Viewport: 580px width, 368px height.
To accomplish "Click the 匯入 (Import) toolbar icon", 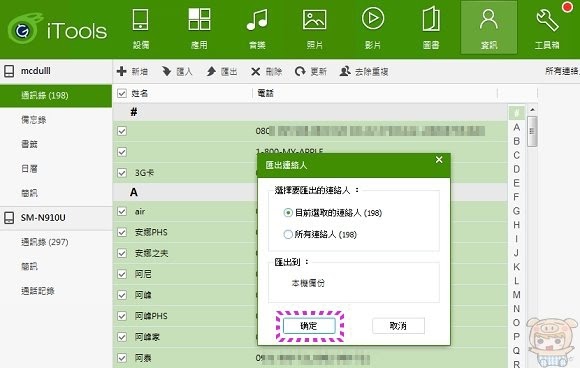I will [166, 71].
